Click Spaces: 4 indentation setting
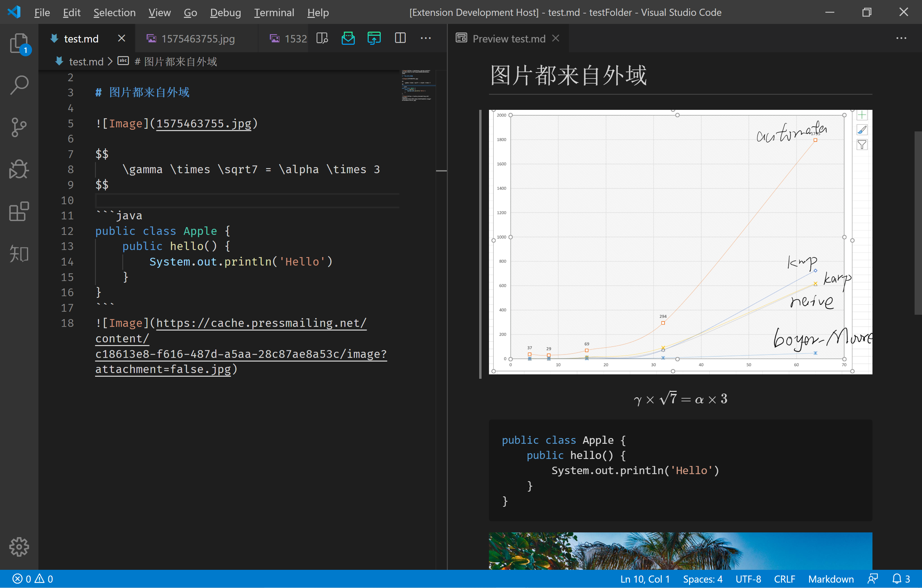This screenshot has height=588, width=922. [x=703, y=579]
